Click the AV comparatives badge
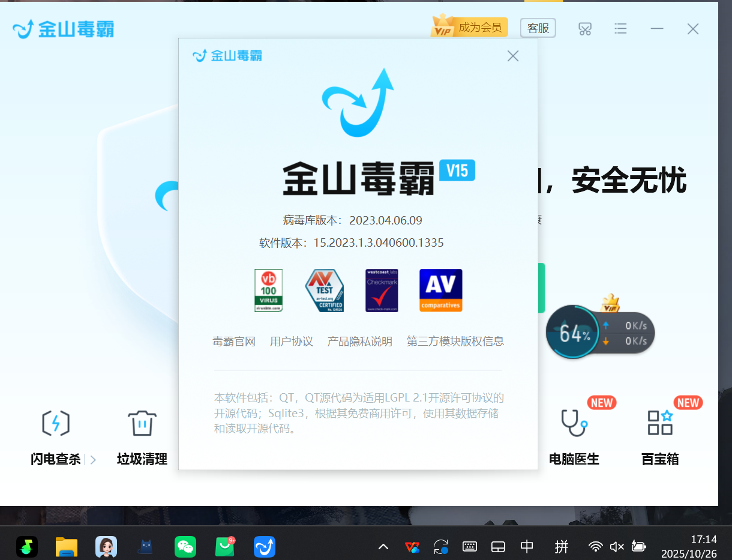This screenshot has width=732, height=560. [440, 291]
